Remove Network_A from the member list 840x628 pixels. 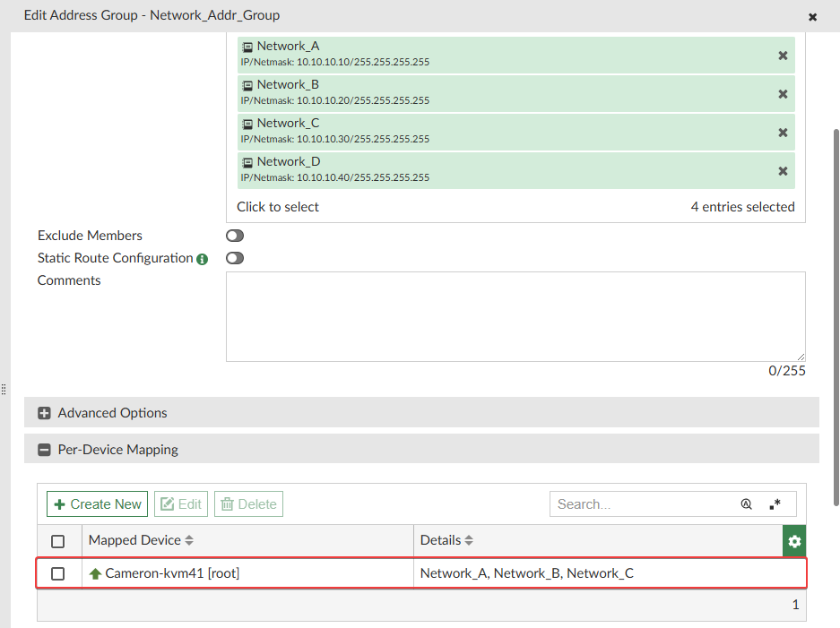coord(783,56)
